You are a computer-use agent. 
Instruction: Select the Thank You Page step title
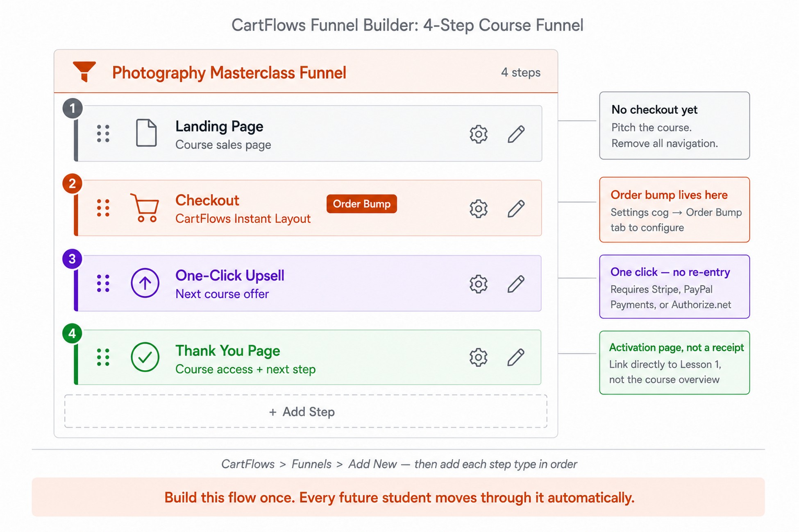[228, 351]
